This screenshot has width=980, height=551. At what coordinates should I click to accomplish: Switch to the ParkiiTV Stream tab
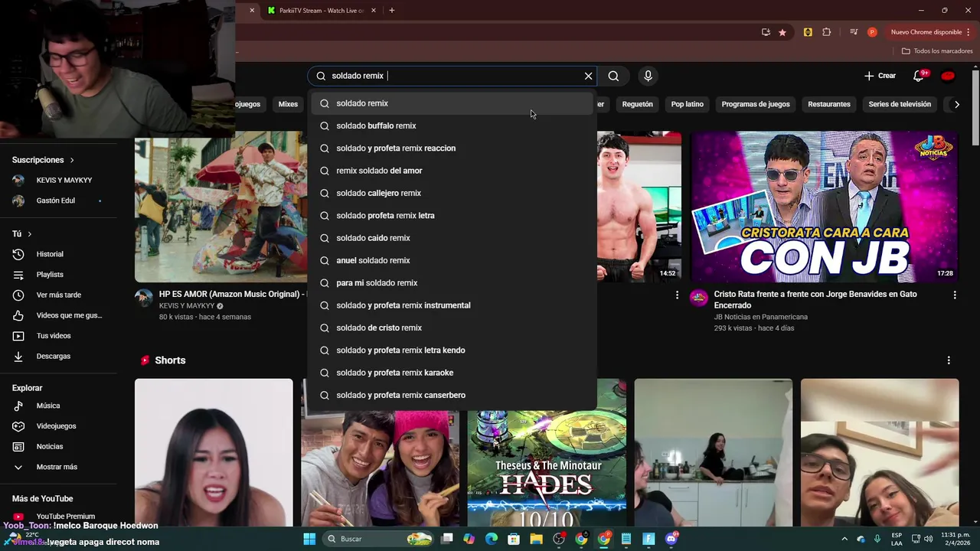click(x=322, y=10)
